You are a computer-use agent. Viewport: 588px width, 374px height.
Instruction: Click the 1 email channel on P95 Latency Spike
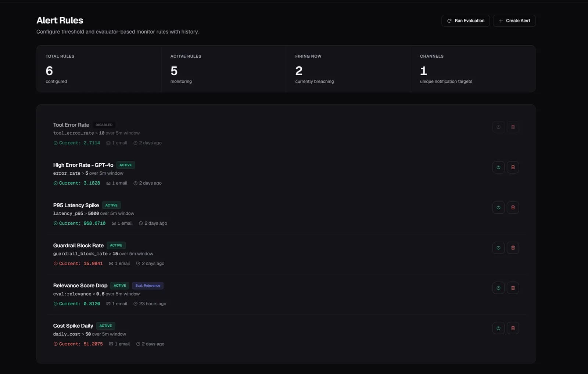click(122, 223)
